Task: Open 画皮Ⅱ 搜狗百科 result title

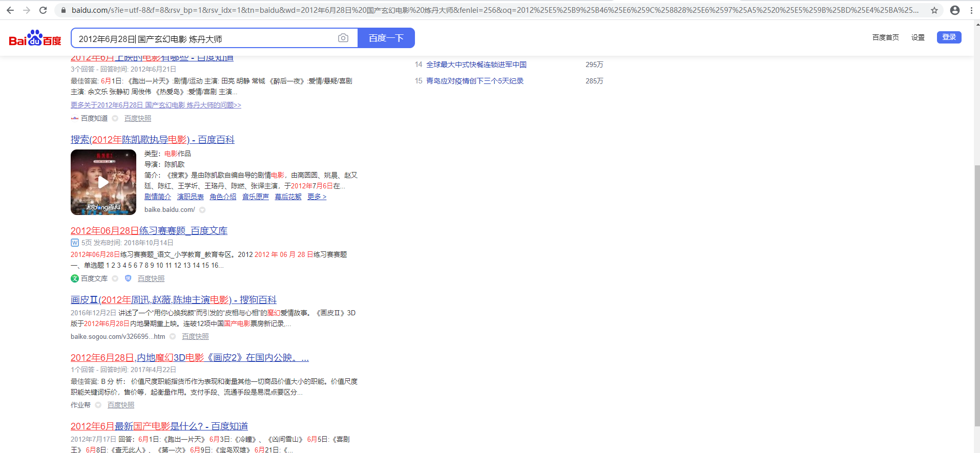Action: [x=174, y=300]
